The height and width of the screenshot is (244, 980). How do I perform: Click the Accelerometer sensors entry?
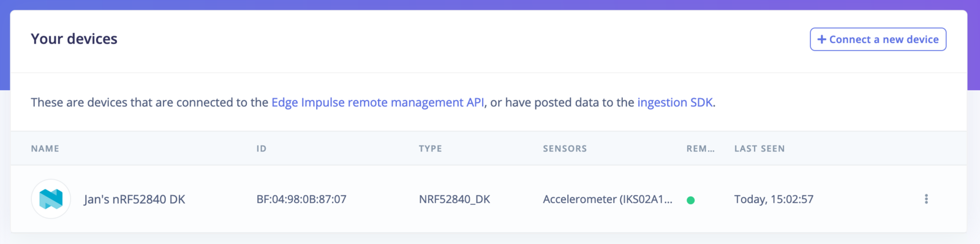(608, 199)
